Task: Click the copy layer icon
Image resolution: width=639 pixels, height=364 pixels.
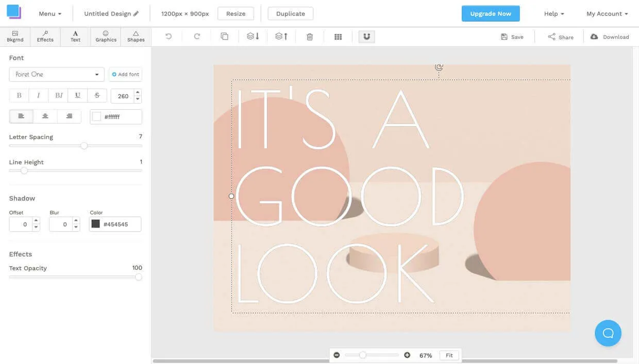Action: click(x=225, y=37)
